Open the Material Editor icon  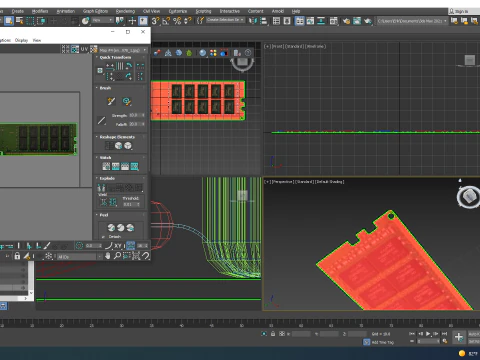[334, 21]
